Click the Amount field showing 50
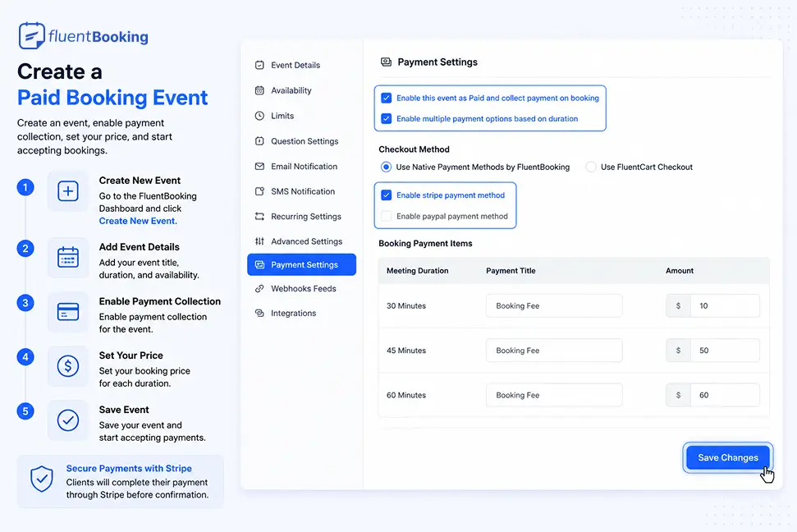This screenshot has width=797, height=532. coord(725,351)
